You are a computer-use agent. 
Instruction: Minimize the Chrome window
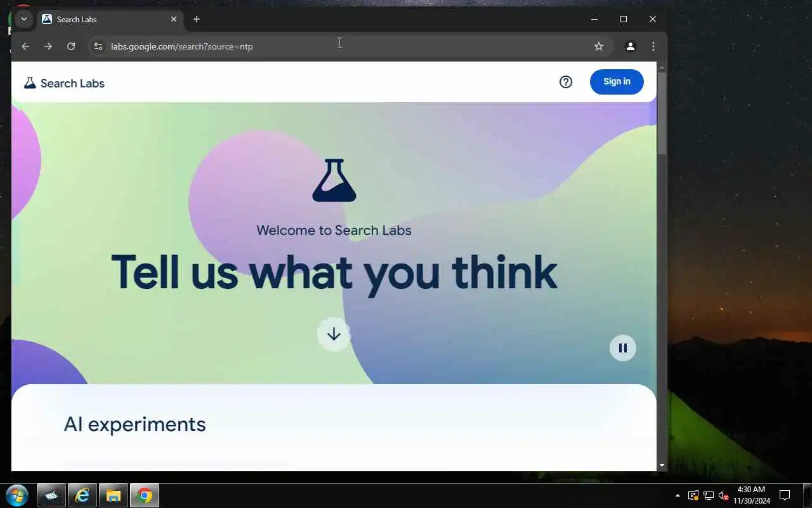click(594, 19)
